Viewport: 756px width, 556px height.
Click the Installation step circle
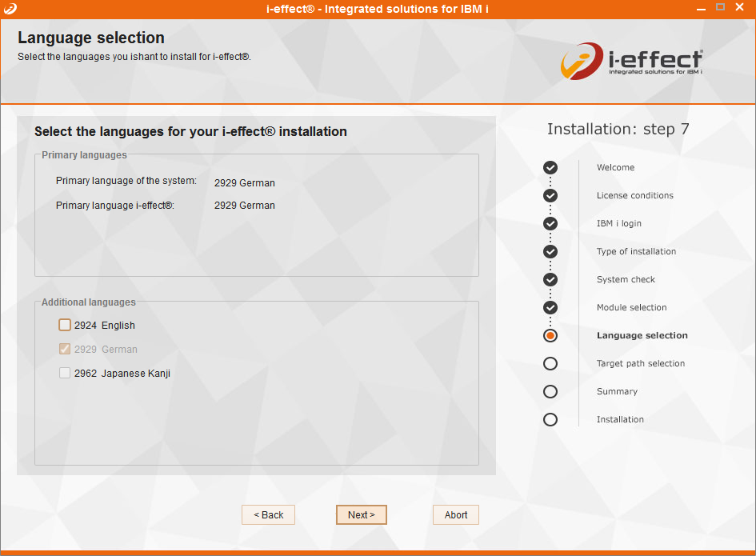(x=550, y=419)
